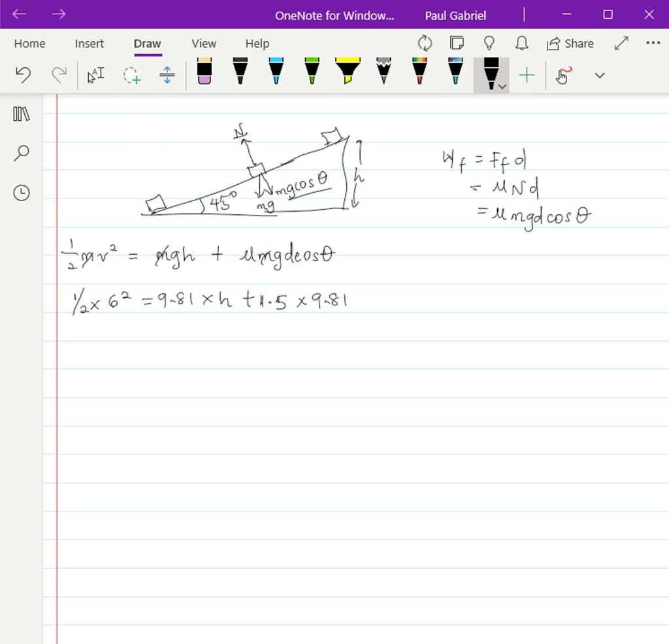The height and width of the screenshot is (644, 669).
Task: Undo the last drawing stroke
Action: coord(23,75)
